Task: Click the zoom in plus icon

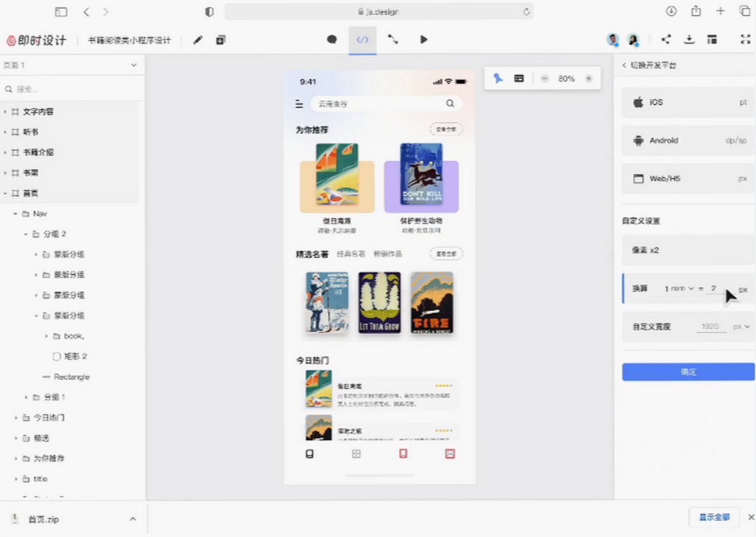Action: coord(588,78)
